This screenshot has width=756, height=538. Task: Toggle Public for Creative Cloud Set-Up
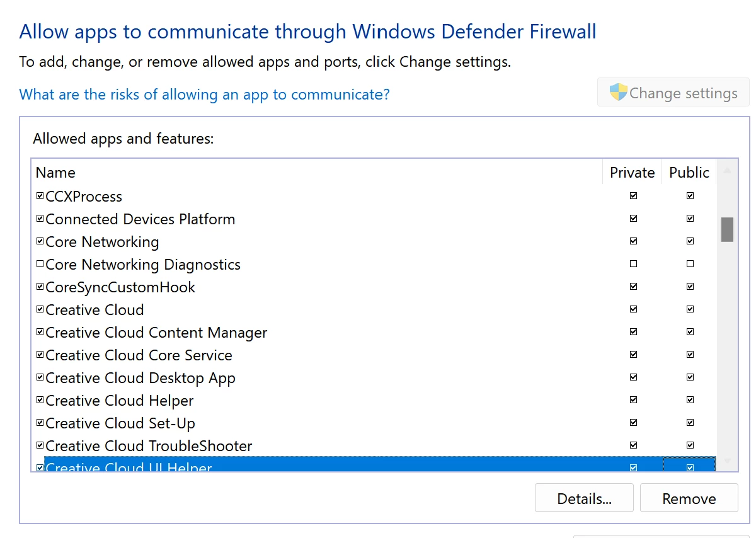(690, 423)
